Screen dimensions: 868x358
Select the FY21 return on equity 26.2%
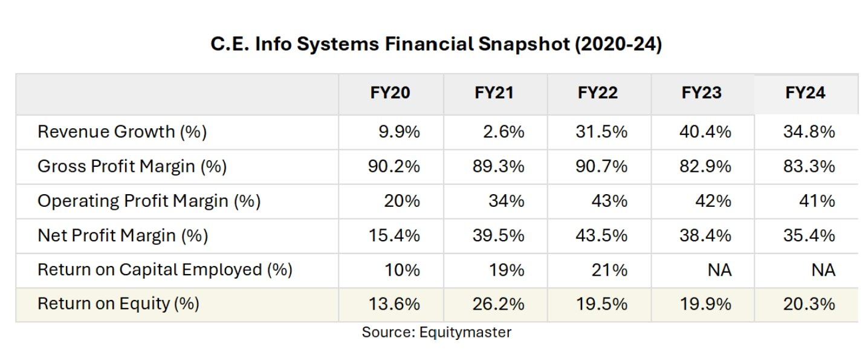pos(498,304)
